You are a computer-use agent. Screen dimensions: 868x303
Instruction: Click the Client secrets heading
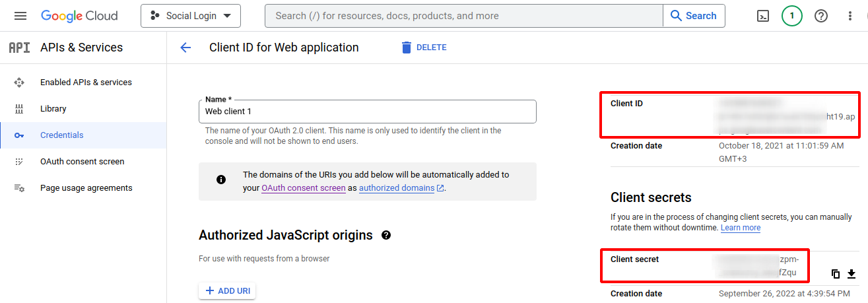point(651,197)
